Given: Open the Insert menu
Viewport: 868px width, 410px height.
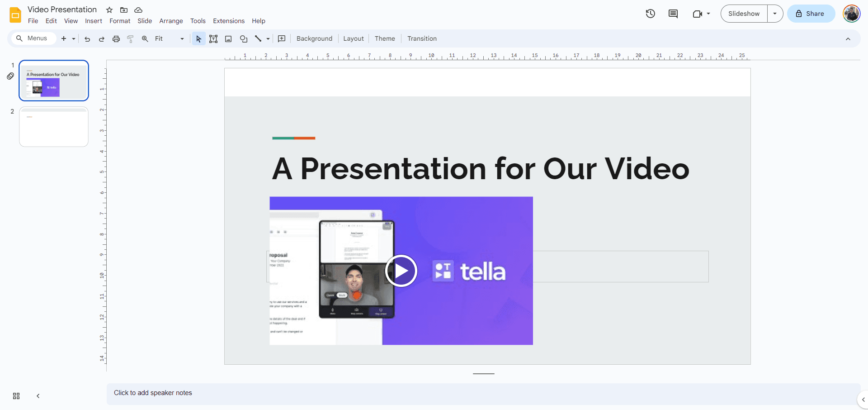Looking at the screenshot, I should (94, 21).
